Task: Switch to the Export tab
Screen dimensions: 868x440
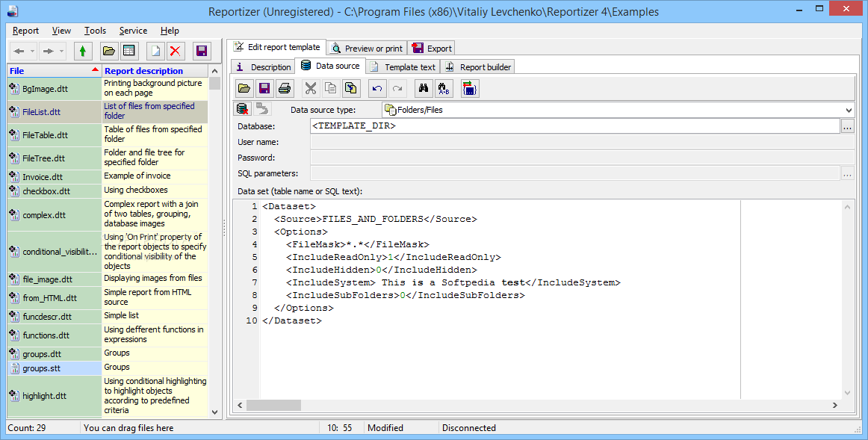Action: pyautogui.click(x=432, y=48)
